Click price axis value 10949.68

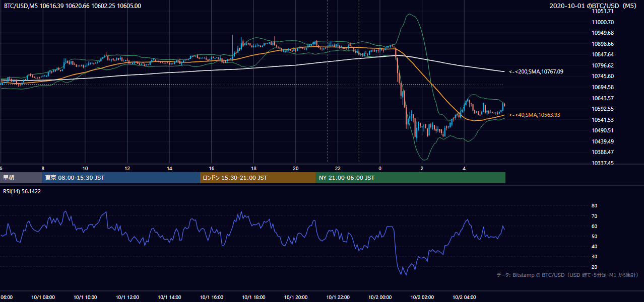(x=603, y=33)
